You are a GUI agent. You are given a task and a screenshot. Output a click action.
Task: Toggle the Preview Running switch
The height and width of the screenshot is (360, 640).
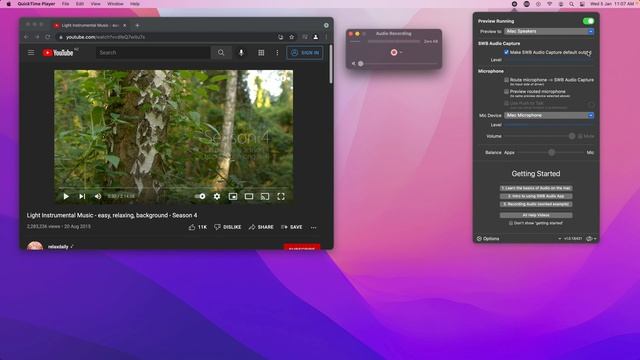(588, 21)
